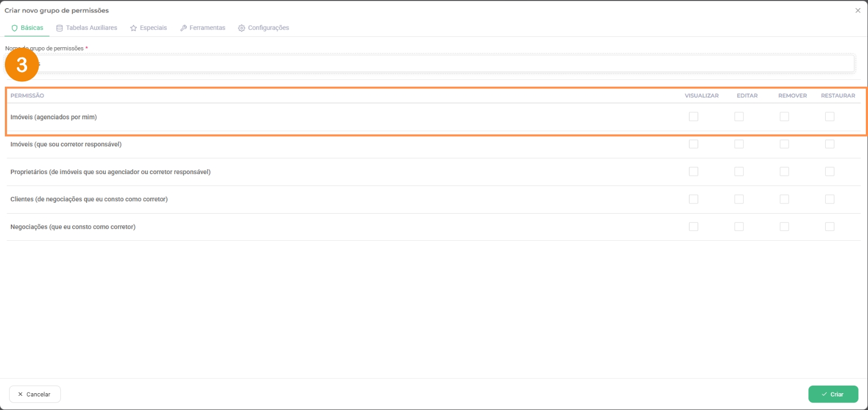This screenshot has width=868, height=410.
Task: Check Visualizar for Clientes row
Action: tap(693, 199)
